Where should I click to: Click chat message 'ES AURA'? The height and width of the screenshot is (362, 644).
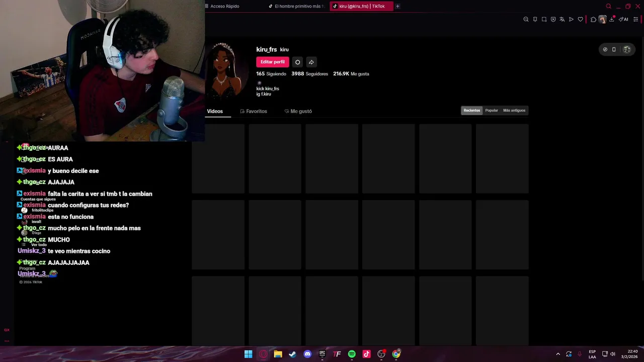pyautogui.click(x=60, y=159)
